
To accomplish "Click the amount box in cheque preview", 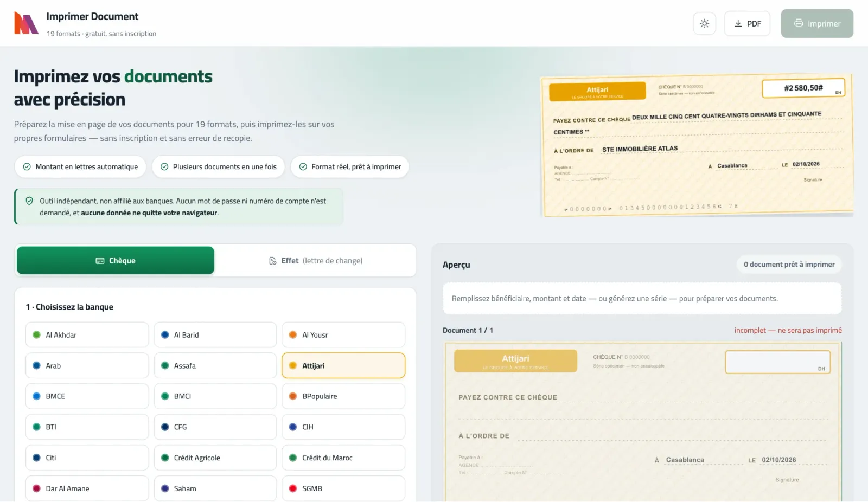I will [777, 362].
